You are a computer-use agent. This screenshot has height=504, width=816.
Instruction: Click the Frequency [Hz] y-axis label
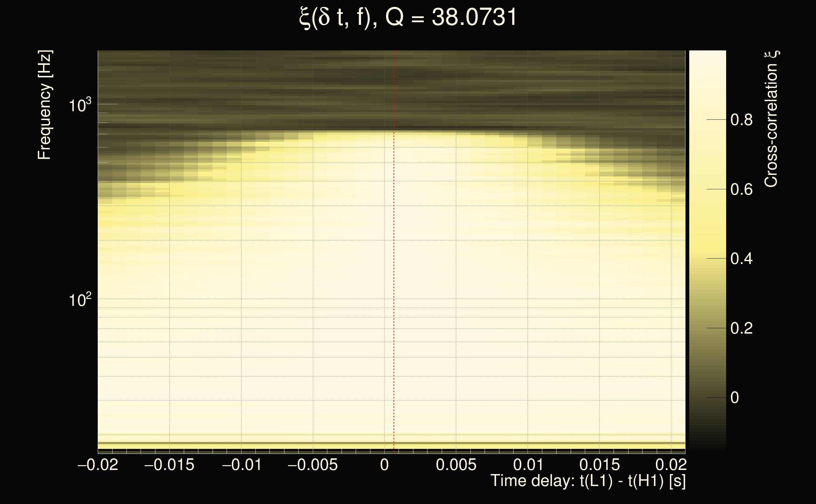[45, 105]
